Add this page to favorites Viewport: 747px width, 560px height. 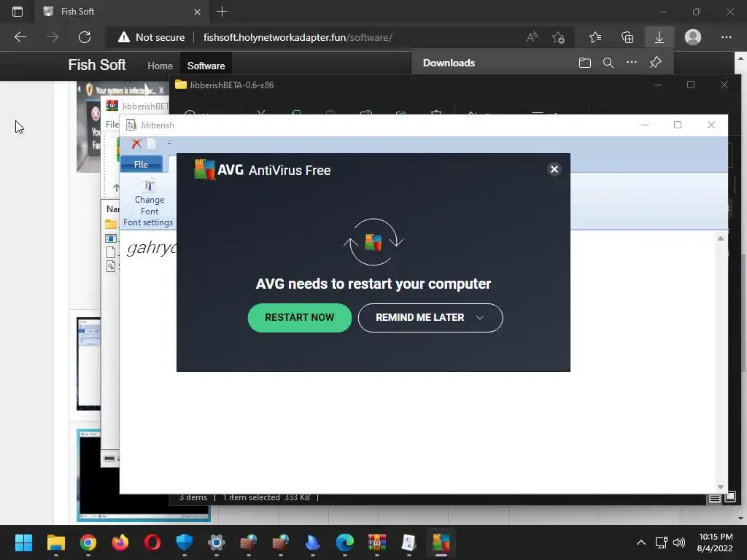tap(558, 37)
